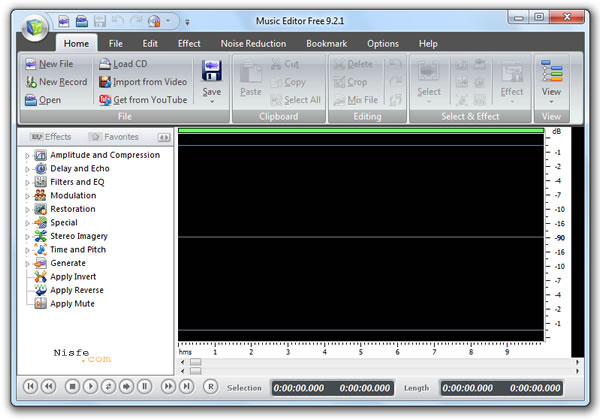
Task: Open the Home ribbon tab
Action: click(76, 44)
